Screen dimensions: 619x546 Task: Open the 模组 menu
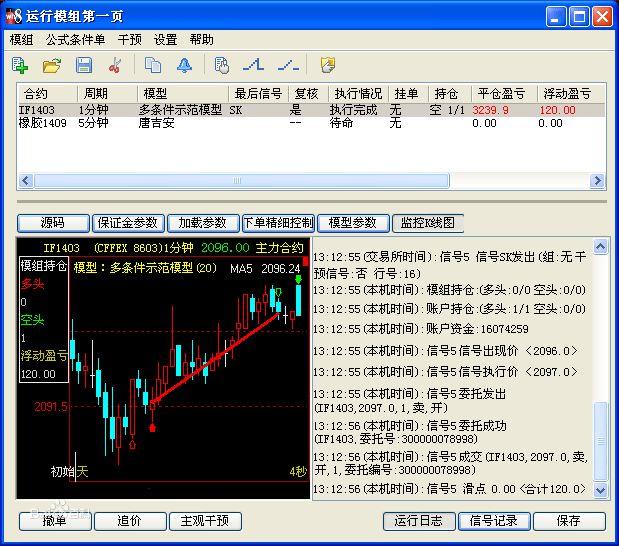point(21,40)
